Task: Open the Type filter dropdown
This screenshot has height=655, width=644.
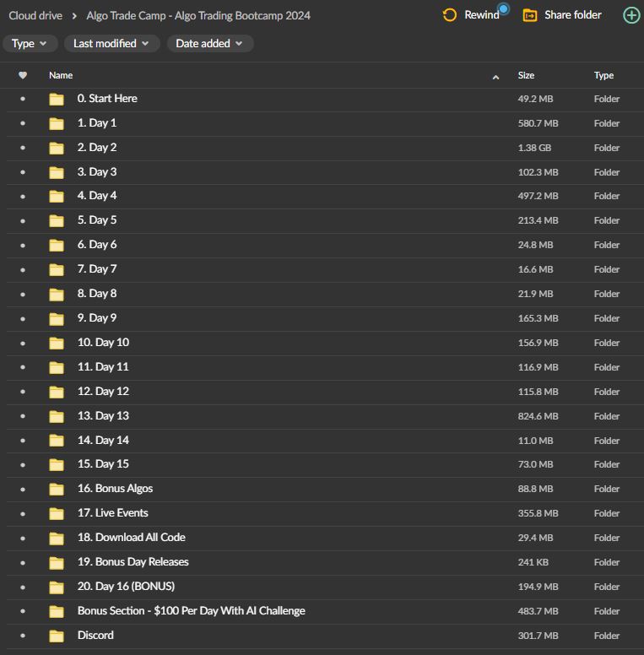Action: (x=30, y=43)
